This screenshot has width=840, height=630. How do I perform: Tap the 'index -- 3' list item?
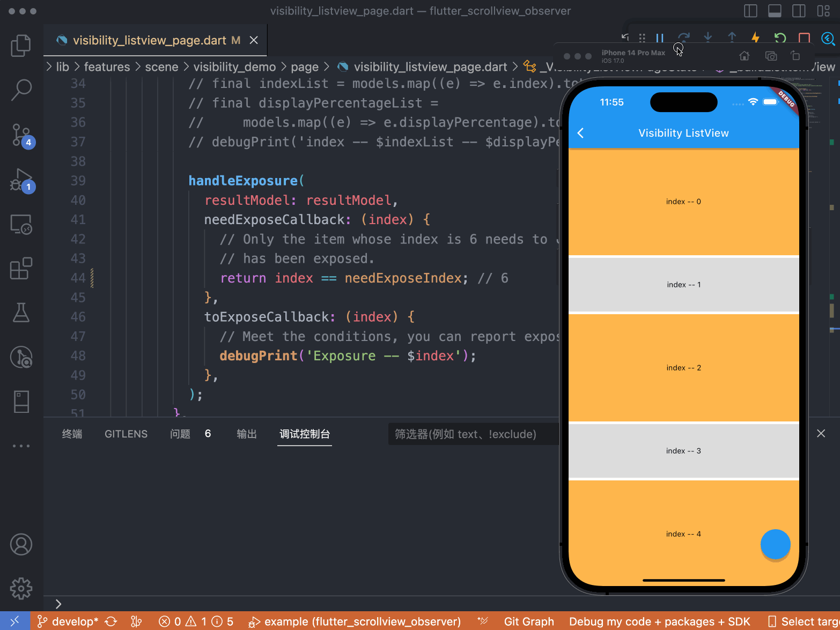[x=683, y=451]
